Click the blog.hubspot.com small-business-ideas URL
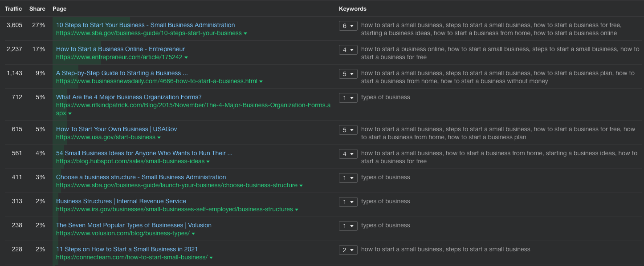644x266 pixels. tap(130, 161)
